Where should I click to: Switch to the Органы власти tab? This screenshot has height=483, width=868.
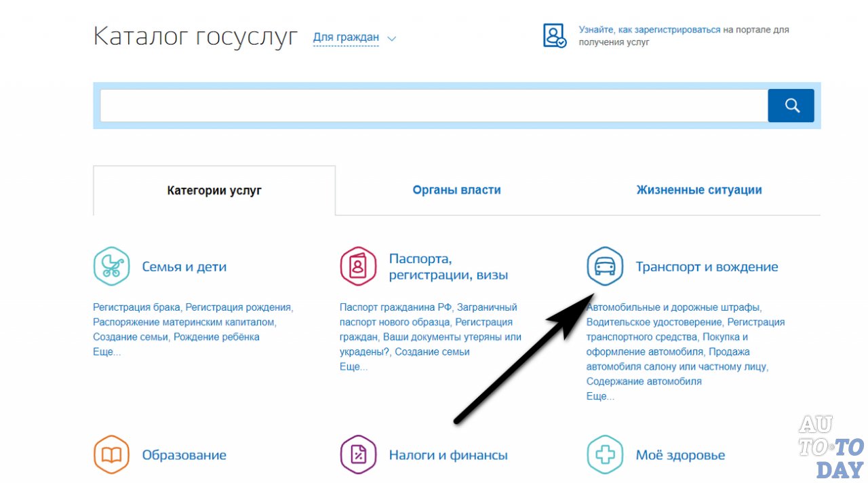tap(456, 190)
